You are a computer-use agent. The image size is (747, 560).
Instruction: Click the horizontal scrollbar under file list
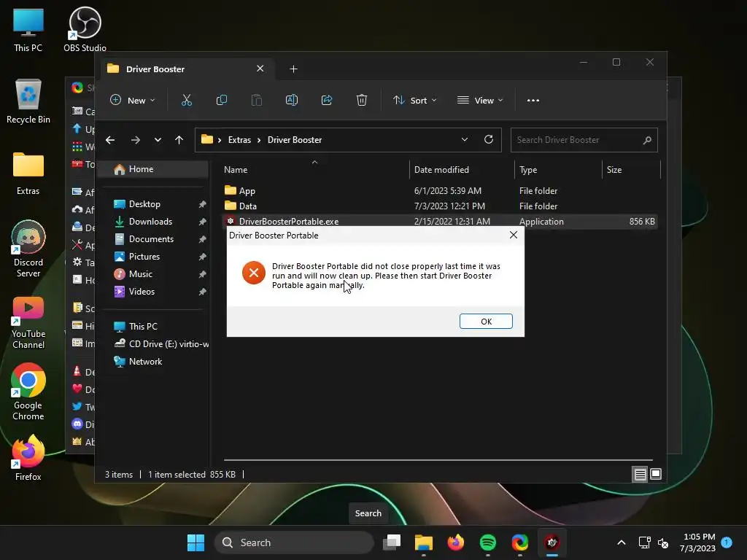click(x=438, y=460)
